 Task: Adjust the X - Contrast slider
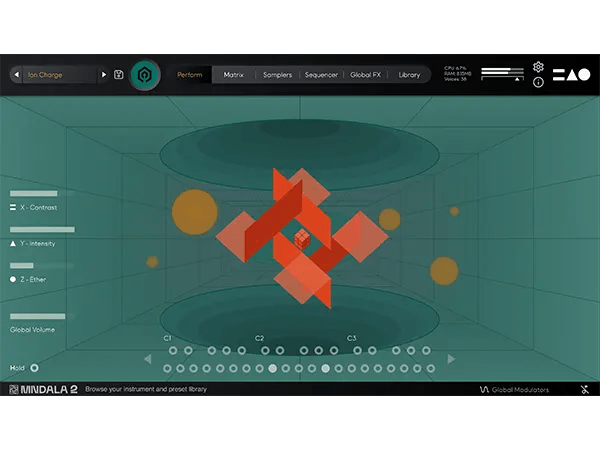(x=42, y=193)
